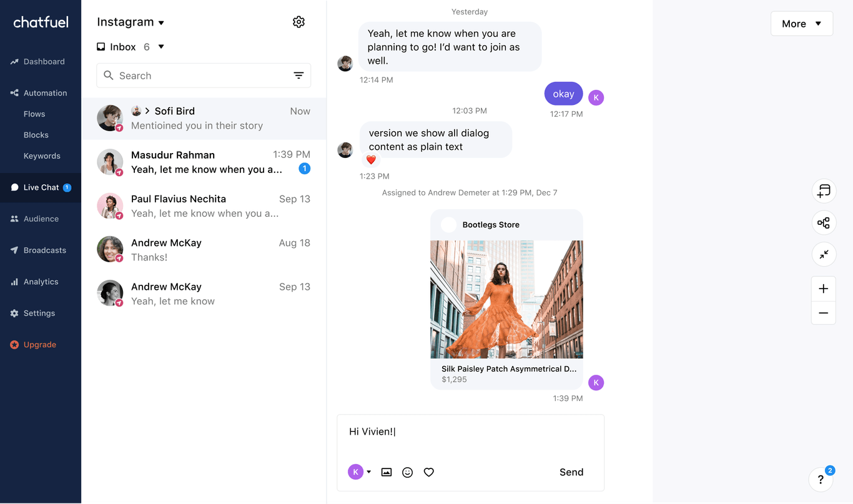853x504 pixels.
Task: Open the sender account dropdown next to K avatar
Action: pos(368,472)
